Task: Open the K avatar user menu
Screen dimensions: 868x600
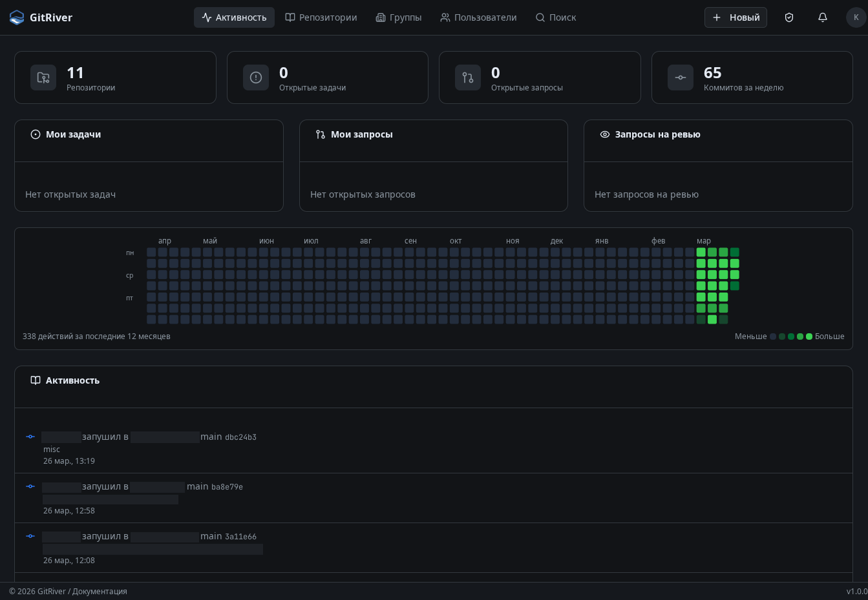Action: click(x=856, y=17)
